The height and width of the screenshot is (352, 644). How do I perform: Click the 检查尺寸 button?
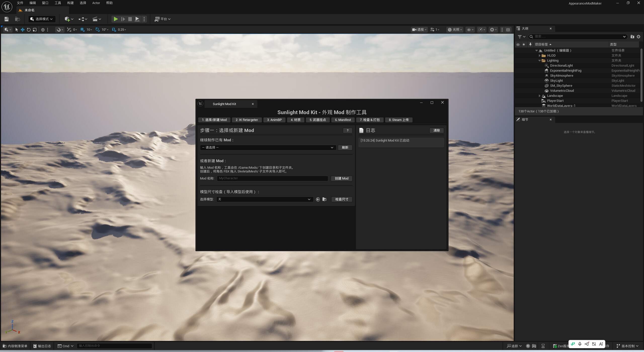click(342, 199)
